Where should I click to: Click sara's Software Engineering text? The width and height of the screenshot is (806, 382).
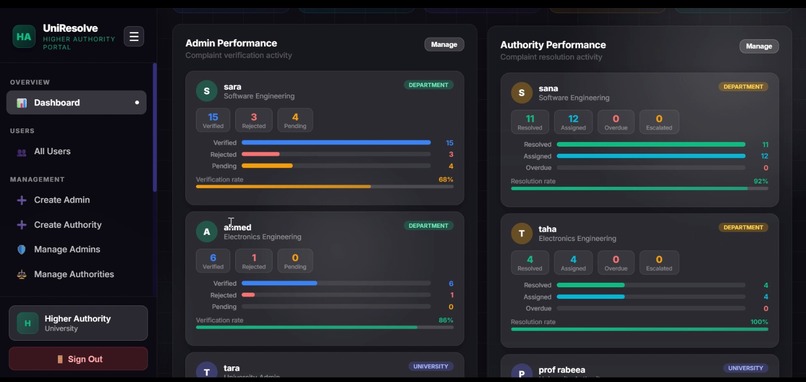(x=259, y=96)
